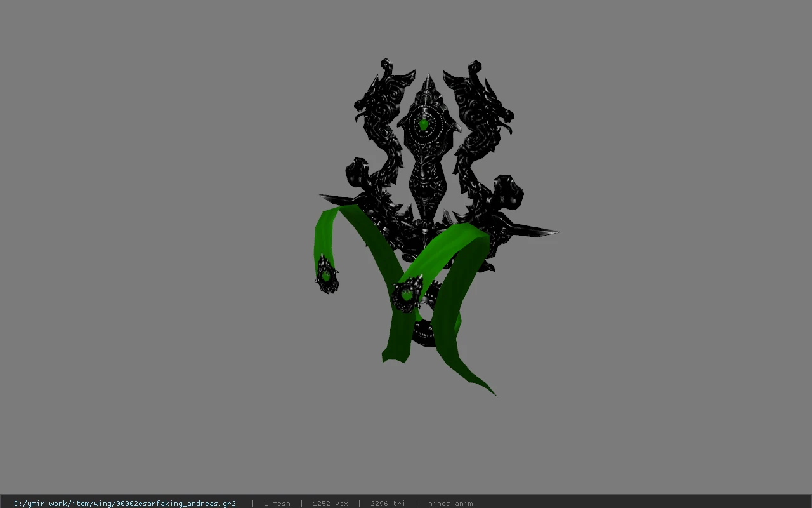This screenshot has width=812, height=508.
Task: Click the file path 00002esarfaking_andreas.gr2
Action: coord(125,504)
